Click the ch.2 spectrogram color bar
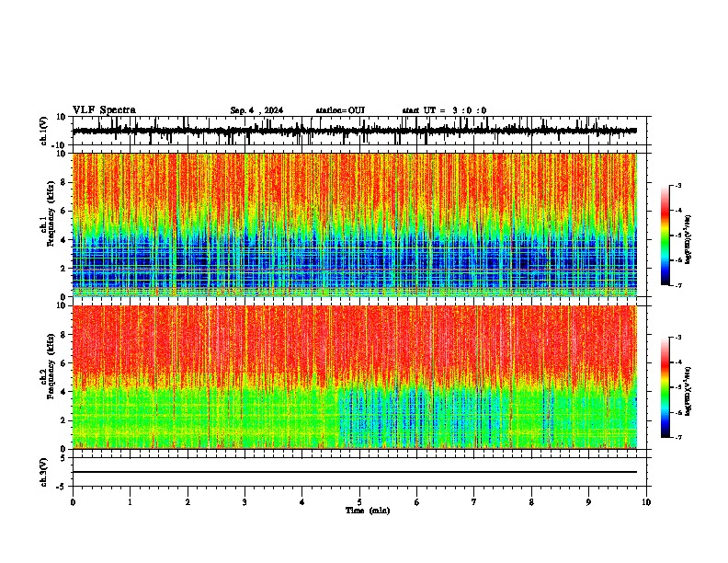This screenshot has height=563, width=728. click(x=665, y=387)
